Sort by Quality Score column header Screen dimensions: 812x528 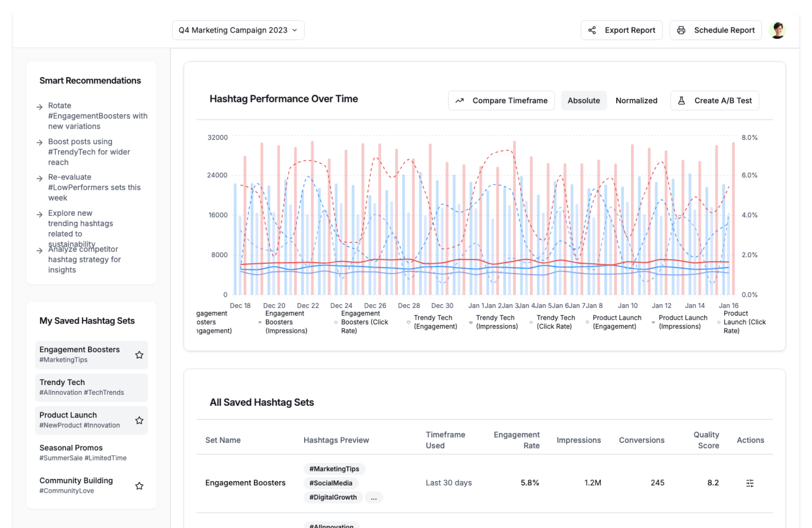(x=706, y=440)
